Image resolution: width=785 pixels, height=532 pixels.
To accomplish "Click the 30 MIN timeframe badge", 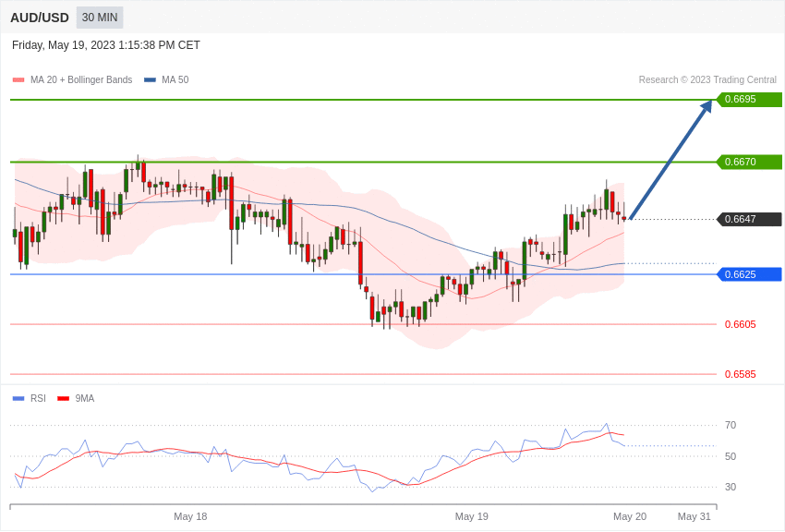I will coord(100,18).
